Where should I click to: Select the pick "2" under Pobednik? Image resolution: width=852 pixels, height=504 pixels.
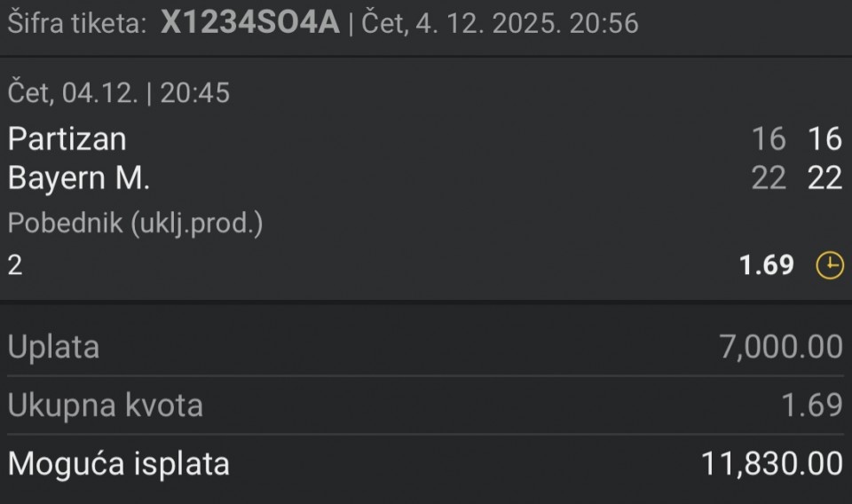(x=15, y=264)
